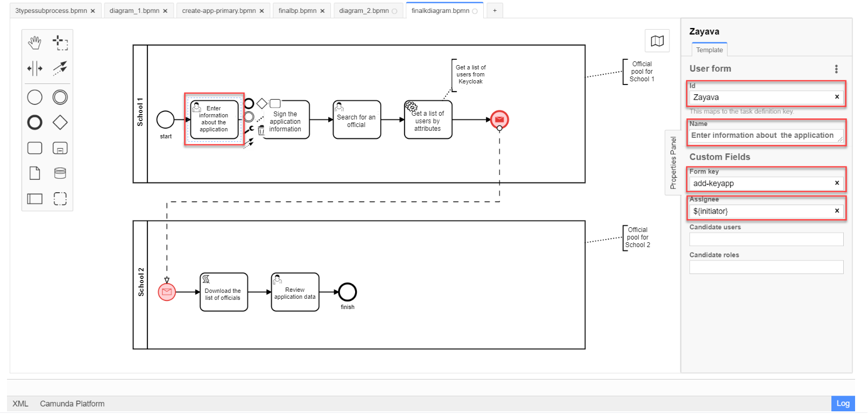
Task: Click the Candidate users input
Action: click(x=766, y=239)
